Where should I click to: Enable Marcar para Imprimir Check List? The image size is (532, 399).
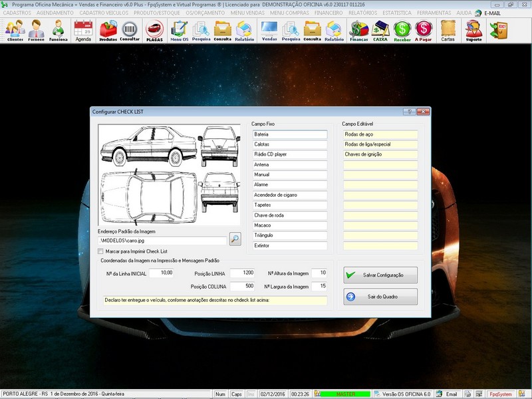(100, 251)
